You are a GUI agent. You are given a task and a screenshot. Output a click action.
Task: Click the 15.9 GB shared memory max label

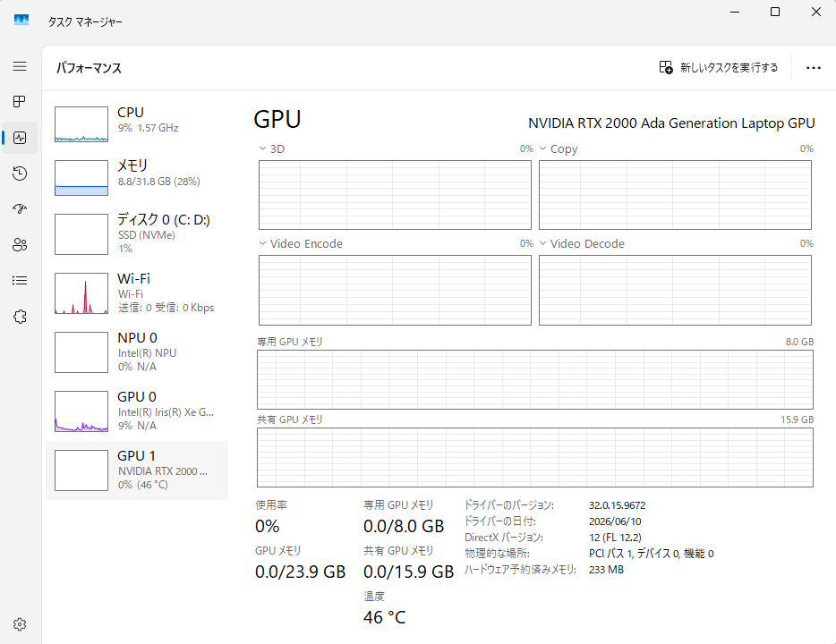coord(798,419)
